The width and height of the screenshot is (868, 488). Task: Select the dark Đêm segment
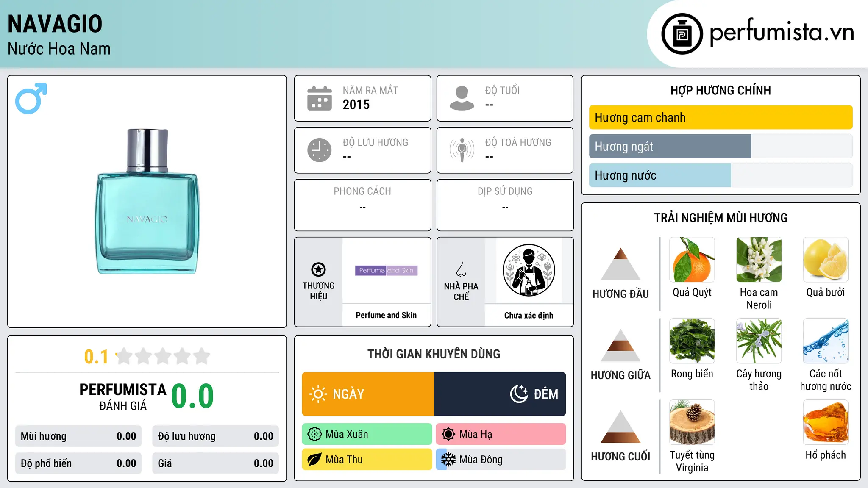pos(500,394)
